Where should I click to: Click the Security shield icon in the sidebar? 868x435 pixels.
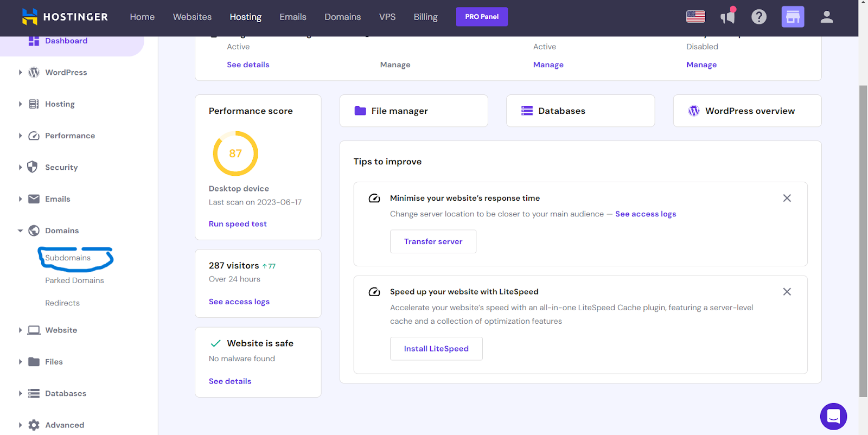click(33, 167)
